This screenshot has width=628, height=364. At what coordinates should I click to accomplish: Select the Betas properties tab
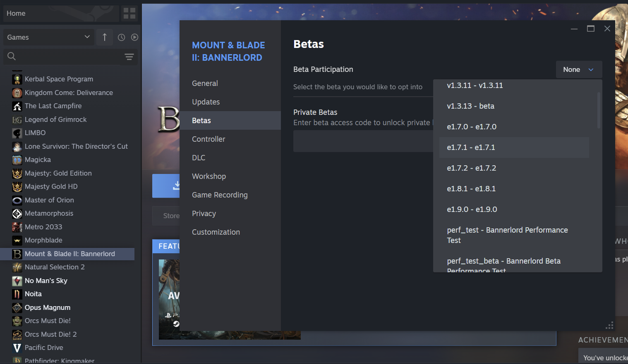click(230, 121)
